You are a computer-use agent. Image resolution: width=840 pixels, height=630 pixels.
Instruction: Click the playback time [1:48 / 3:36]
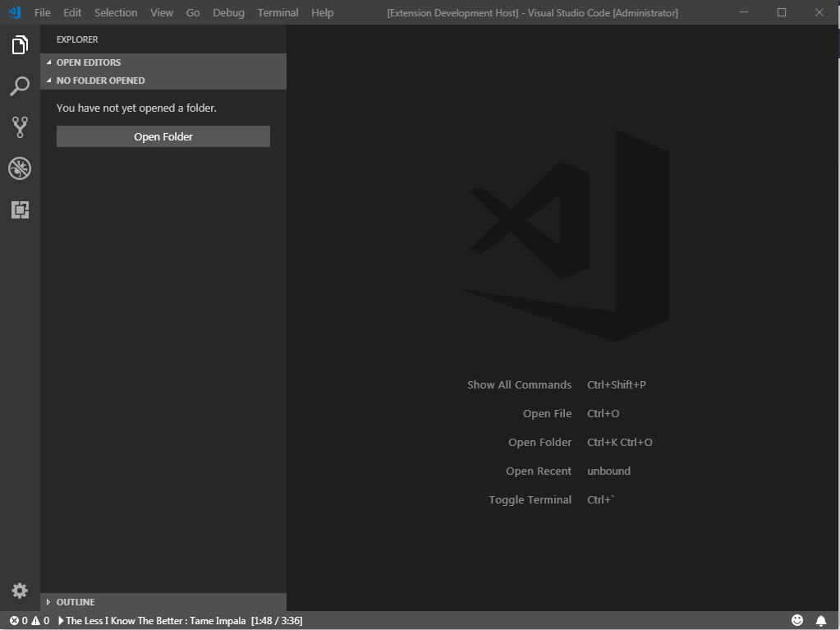[x=277, y=620]
